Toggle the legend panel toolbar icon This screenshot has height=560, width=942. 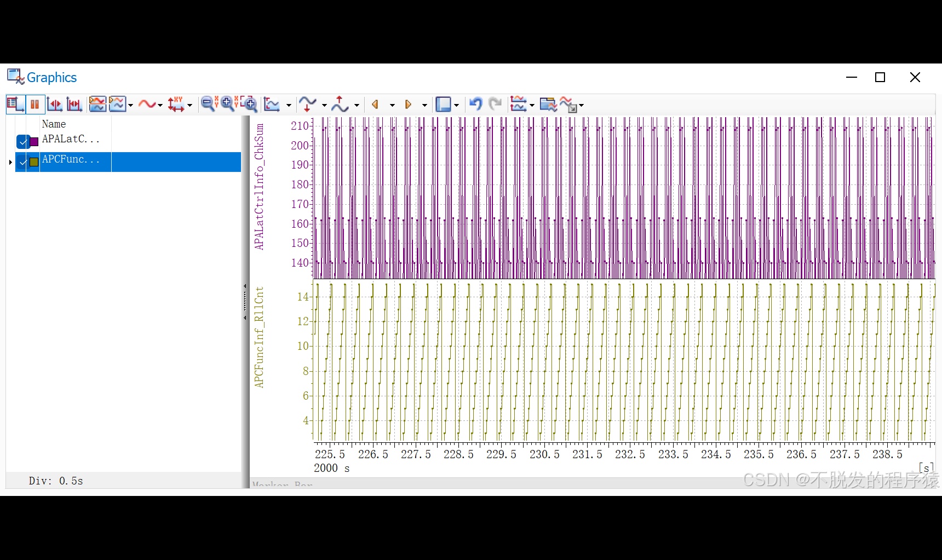coord(15,104)
